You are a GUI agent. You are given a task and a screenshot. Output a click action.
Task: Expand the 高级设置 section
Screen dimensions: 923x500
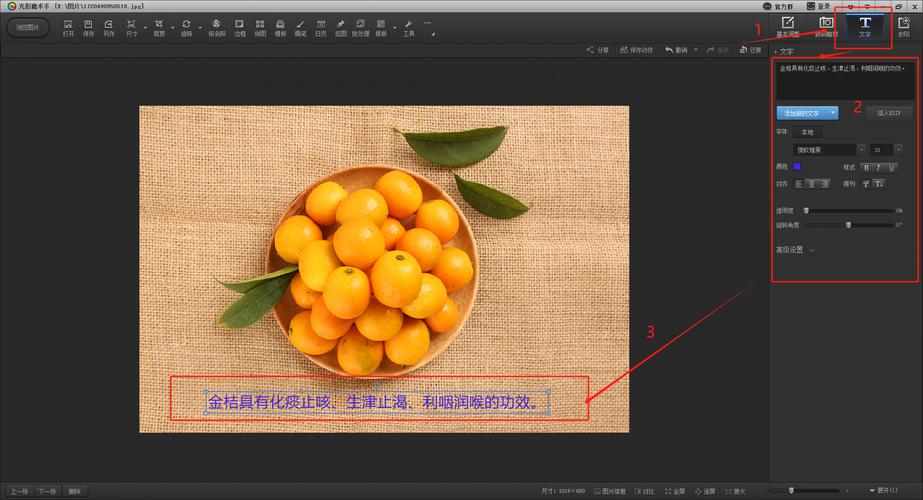click(795, 250)
